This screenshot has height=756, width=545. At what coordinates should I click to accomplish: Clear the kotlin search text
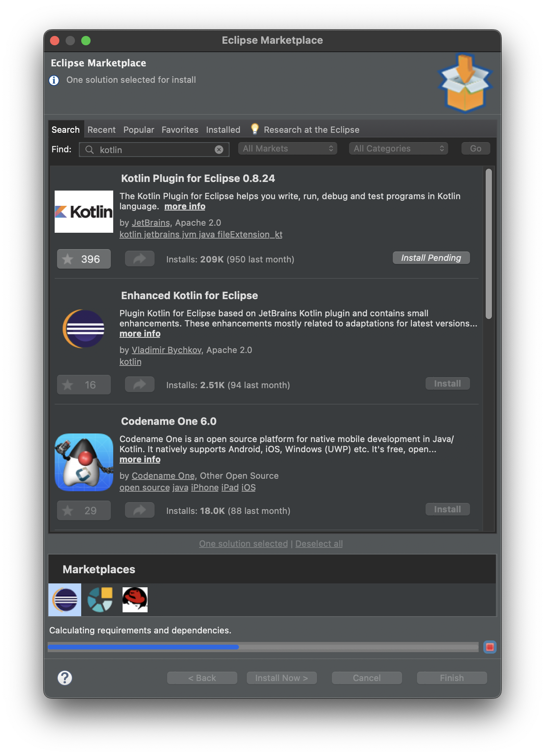point(219,150)
